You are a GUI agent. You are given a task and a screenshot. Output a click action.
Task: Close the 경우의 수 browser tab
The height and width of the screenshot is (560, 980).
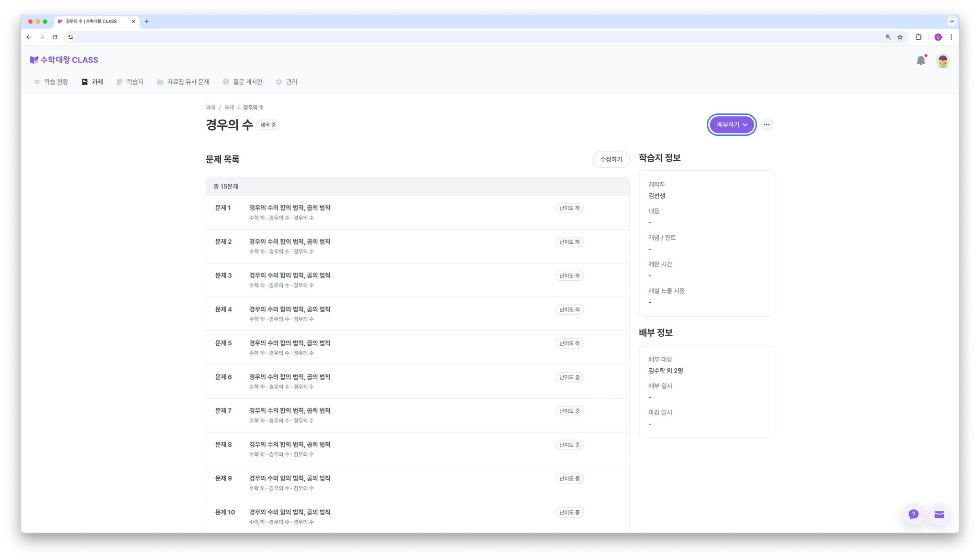tap(133, 22)
